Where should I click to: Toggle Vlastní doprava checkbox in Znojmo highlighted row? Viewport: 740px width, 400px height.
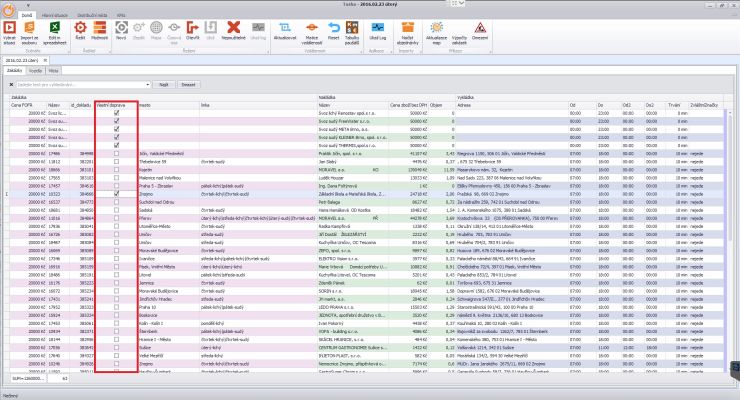point(117,194)
